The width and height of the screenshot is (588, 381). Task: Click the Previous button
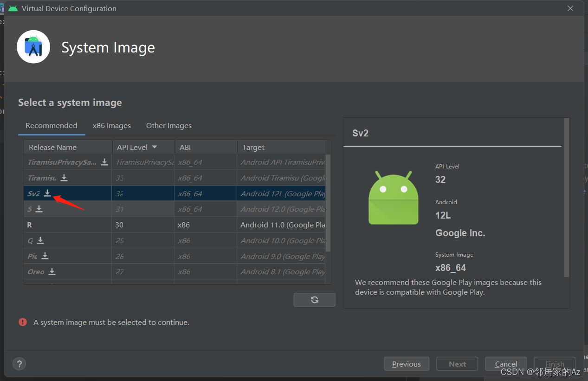point(407,364)
